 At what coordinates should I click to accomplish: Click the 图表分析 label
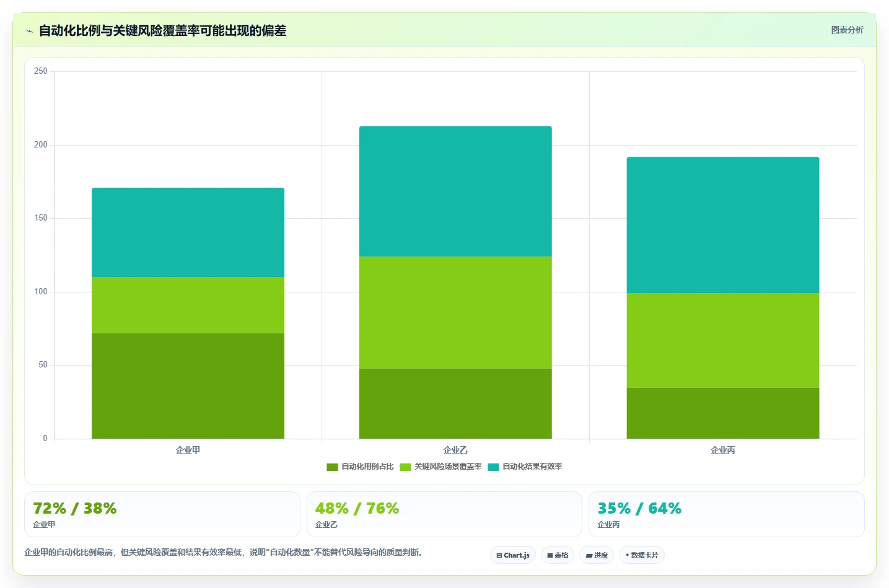[847, 30]
